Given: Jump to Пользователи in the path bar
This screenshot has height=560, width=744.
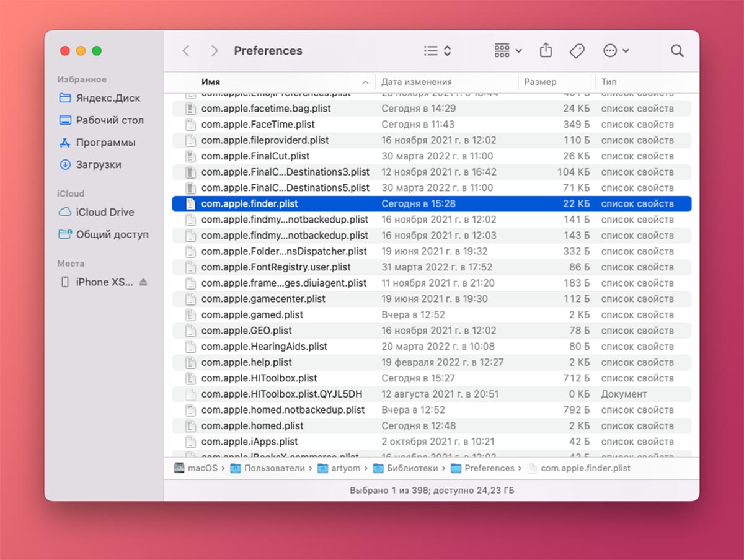Looking at the screenshot, I should (273, 468).
